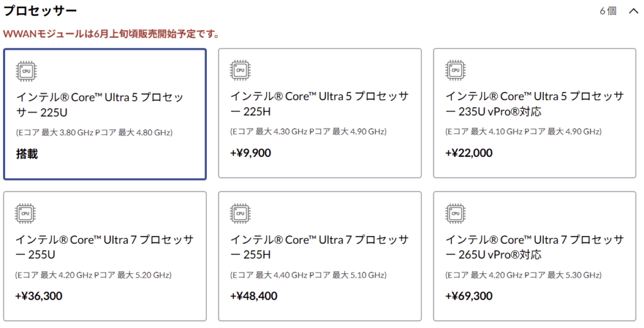Click the +¥9,900 price label
This screenshot has width=644, height=328.
(x=250, y=153)
